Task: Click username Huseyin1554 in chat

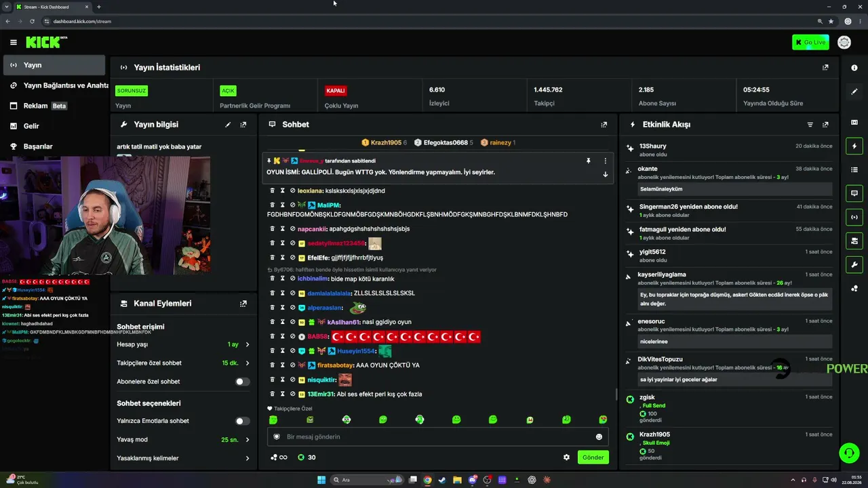Action: coord(356,351)
